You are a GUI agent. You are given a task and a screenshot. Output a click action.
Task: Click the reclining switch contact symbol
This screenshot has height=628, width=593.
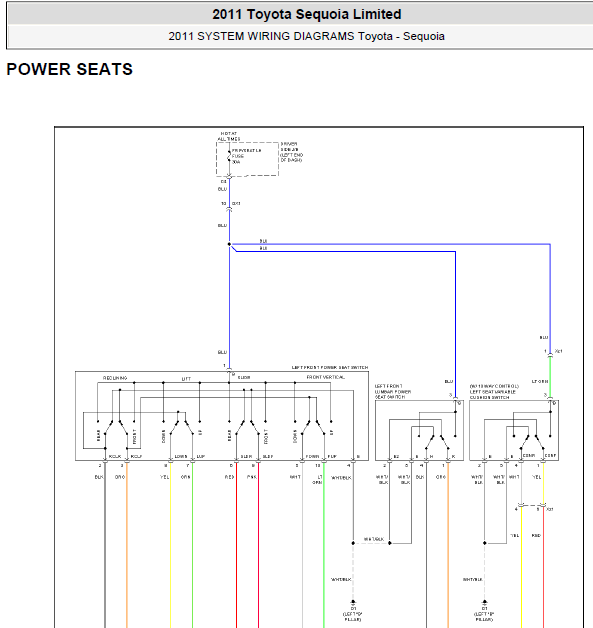116,429
